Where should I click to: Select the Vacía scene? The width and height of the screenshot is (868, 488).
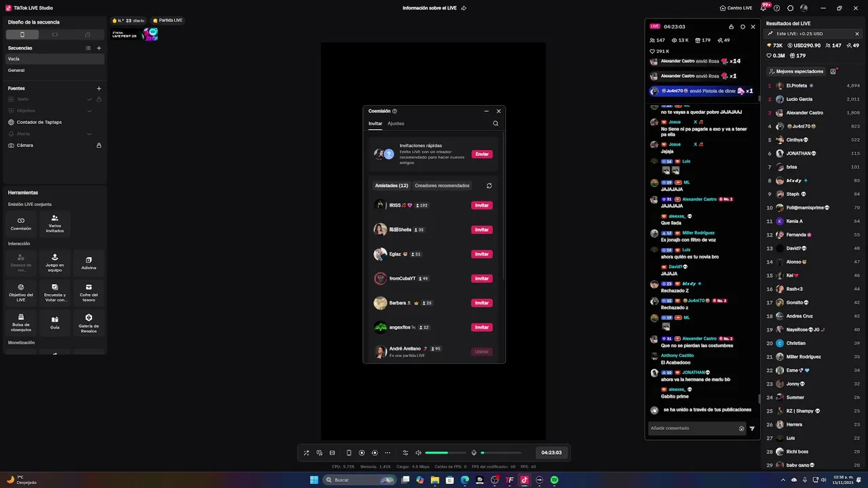55,59
